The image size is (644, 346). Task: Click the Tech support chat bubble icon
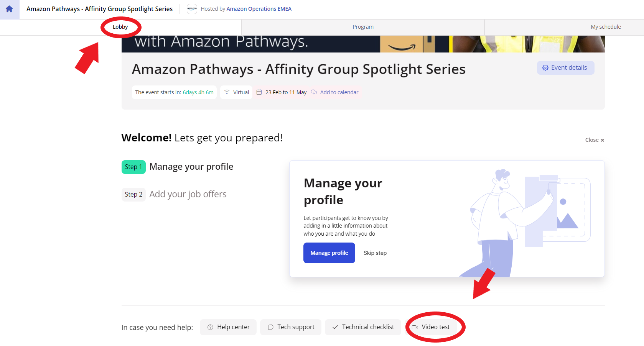(x=270, y=327)
